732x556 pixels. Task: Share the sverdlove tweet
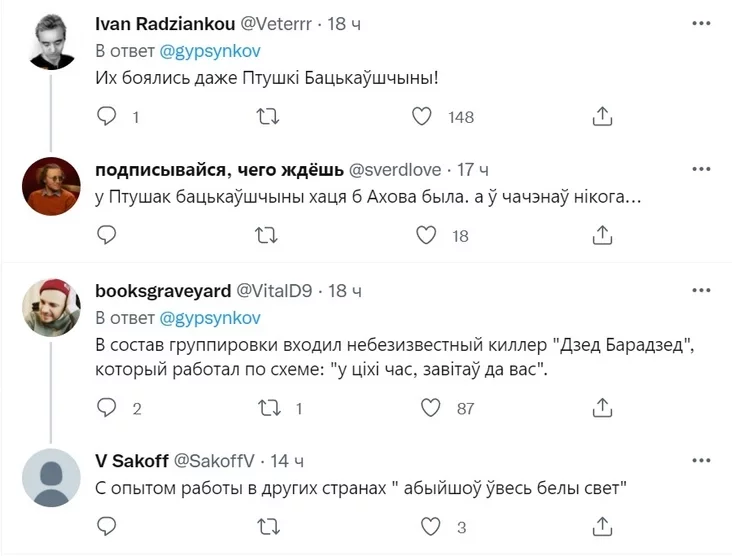click(602, 236)
